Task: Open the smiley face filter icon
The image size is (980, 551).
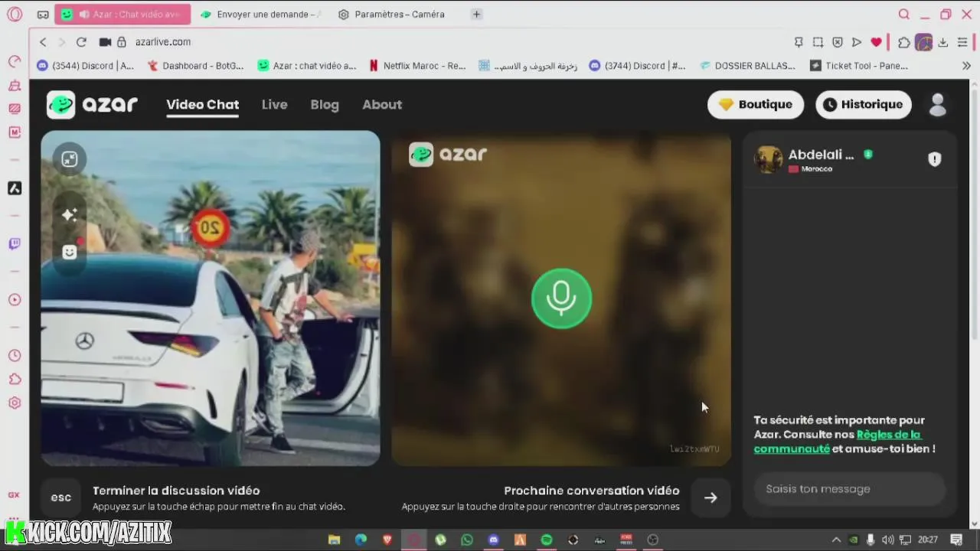Action: (x=70, y=252)
